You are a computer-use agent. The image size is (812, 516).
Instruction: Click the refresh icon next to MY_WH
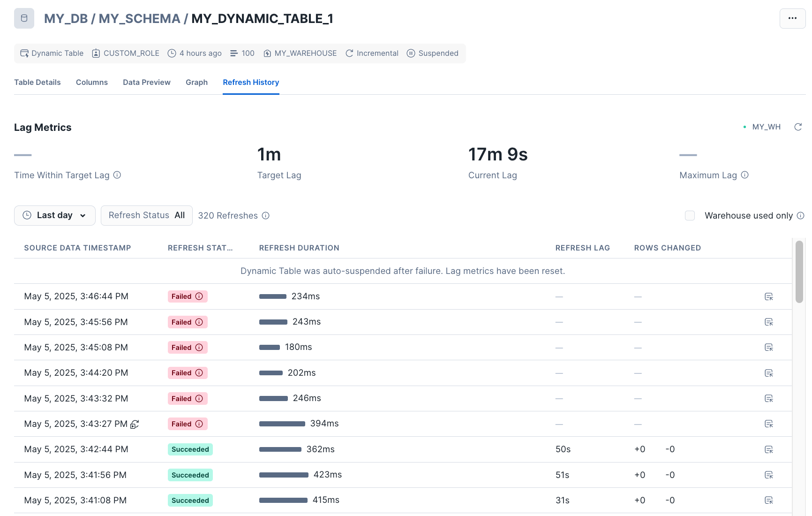point(798,127)
